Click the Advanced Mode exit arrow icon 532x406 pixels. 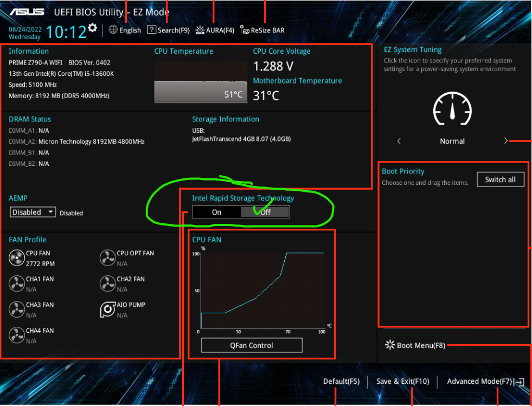[520, 382]
